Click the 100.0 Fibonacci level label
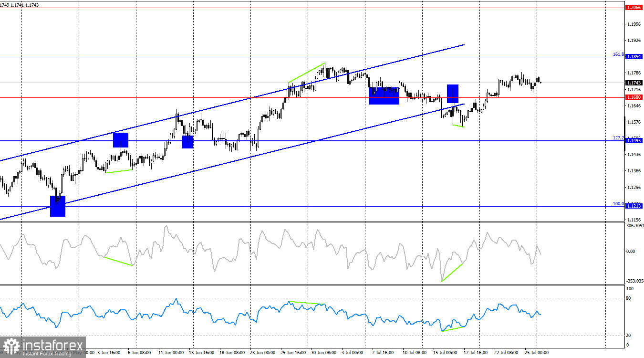This screenshot has width=644, height=358. click(618, 204)
